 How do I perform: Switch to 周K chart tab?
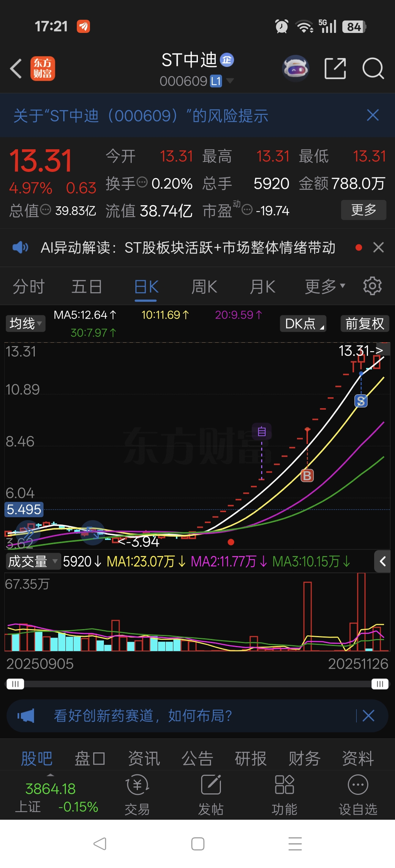click(x=204, y=286)
